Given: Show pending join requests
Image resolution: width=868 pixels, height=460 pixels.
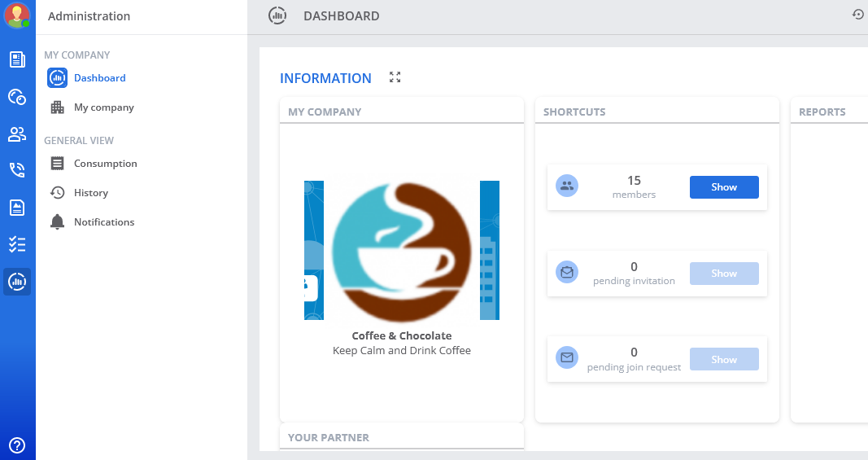Looking at the screenshot, I should point(724,360).
